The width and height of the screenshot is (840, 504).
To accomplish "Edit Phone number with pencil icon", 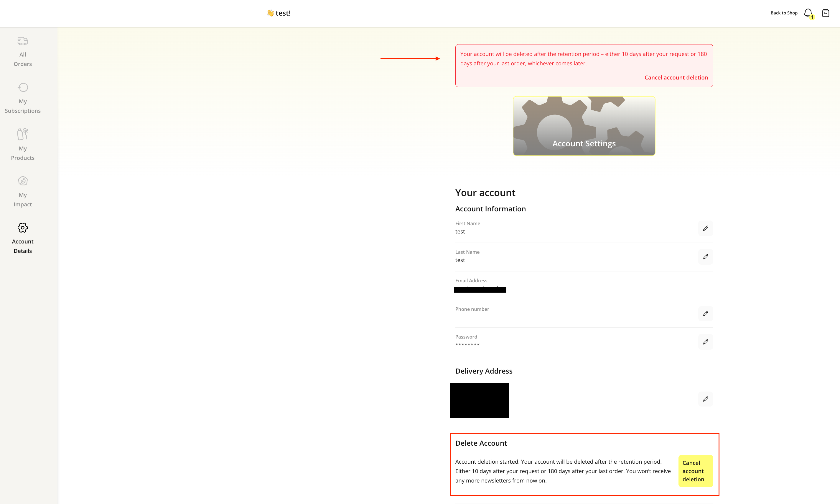I will point(705,314).
